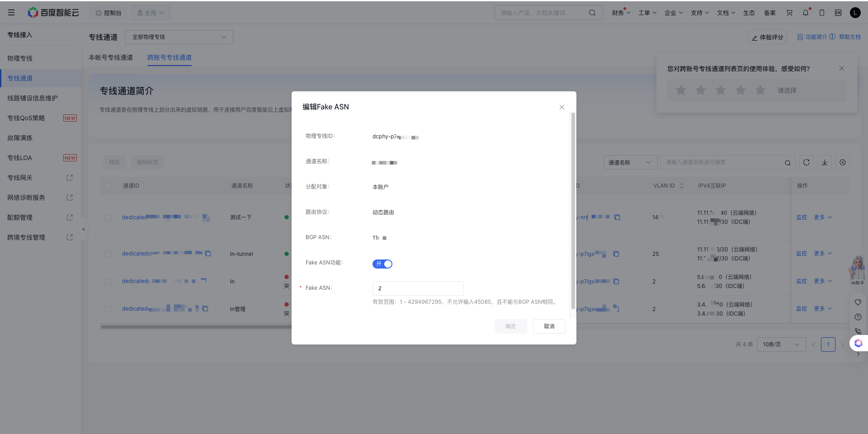Expand the 工单 menu
The width and height of the screenshot is (868, 434).
click(647, 13)
